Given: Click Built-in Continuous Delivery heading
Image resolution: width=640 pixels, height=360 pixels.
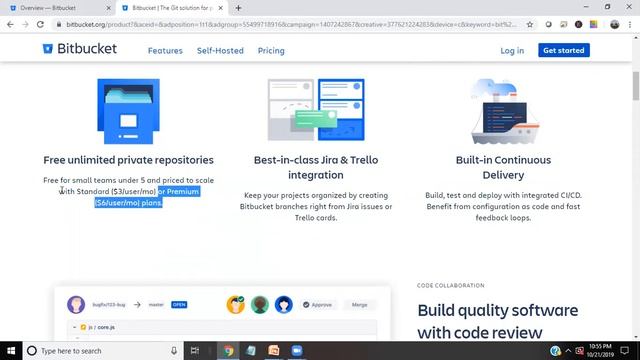Looking at the screenshot, I should [503, 167].
